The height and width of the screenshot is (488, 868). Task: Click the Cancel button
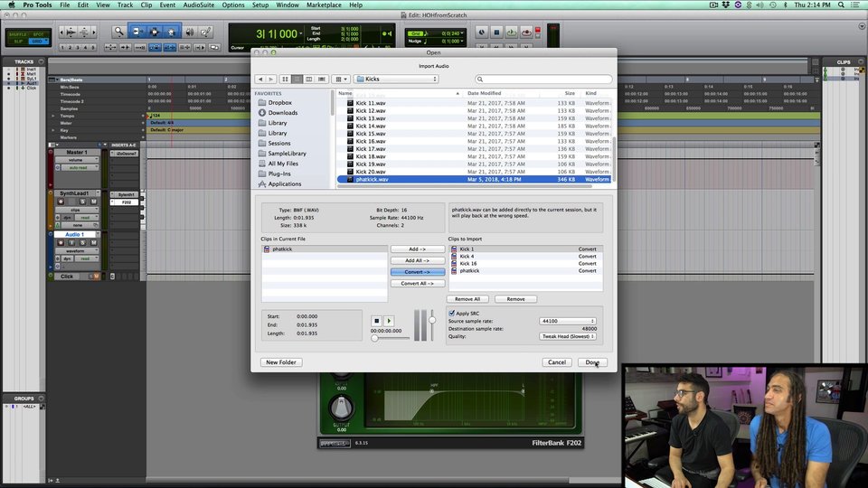coord(557,362)
